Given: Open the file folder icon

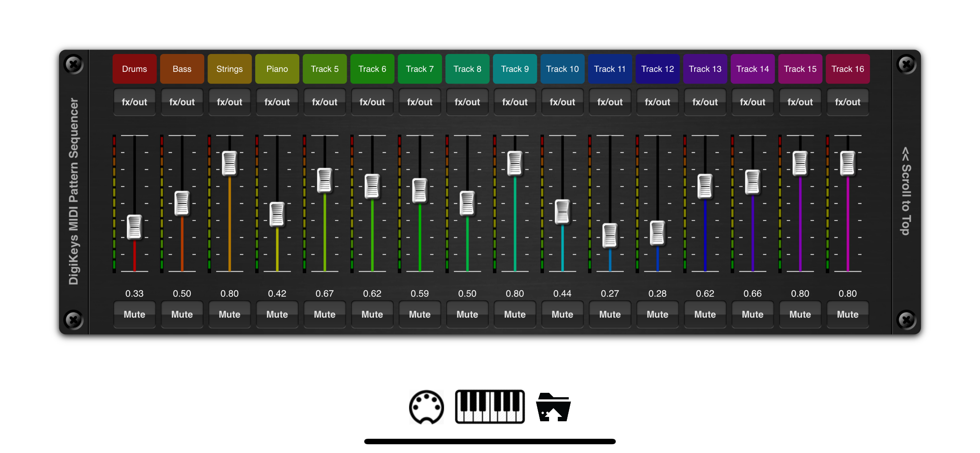Looking at the screenshot, I should pyautogui.click(x=553, y=407).
